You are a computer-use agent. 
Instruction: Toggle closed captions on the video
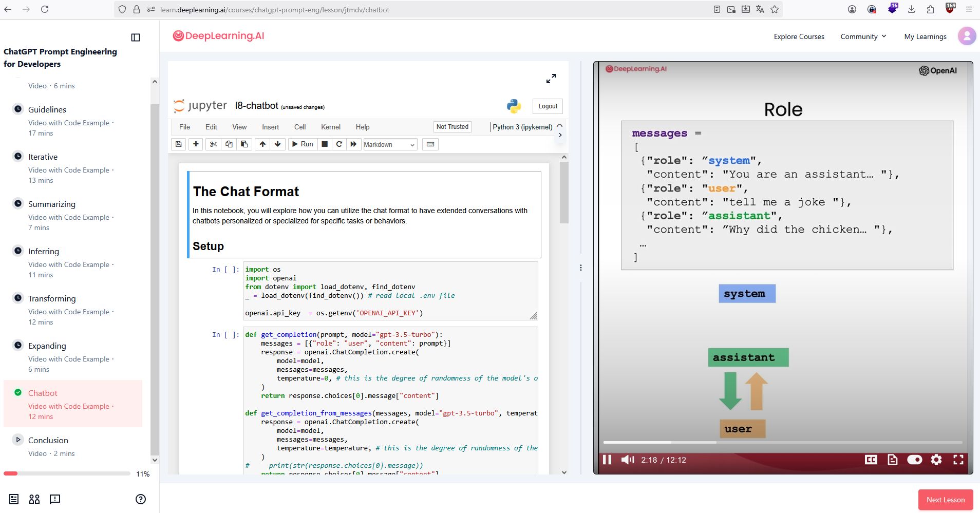(x=871, y=460)
